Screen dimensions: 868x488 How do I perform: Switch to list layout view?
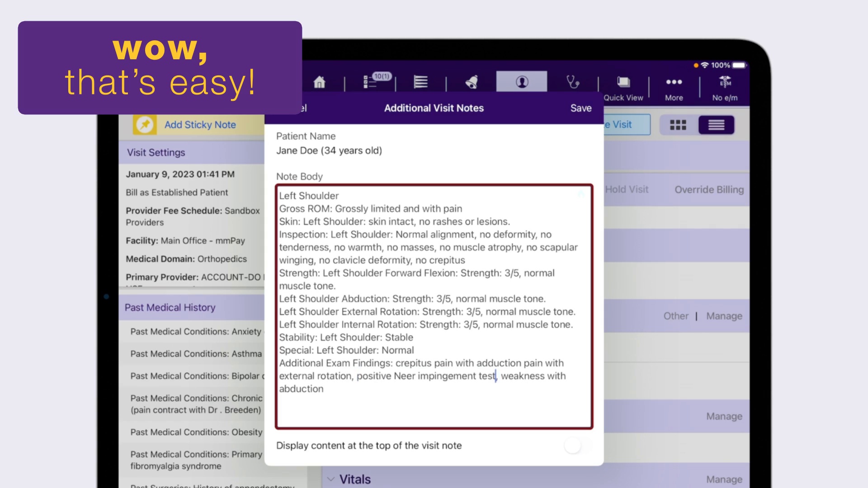click(x=716, y=125)
